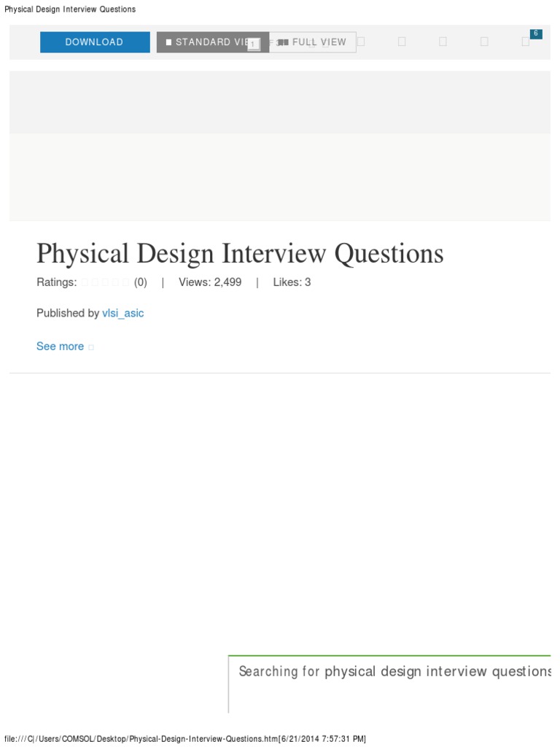
Task: Click the second toolbar square icon after FULL VIEW
Action: click(402, 42)
